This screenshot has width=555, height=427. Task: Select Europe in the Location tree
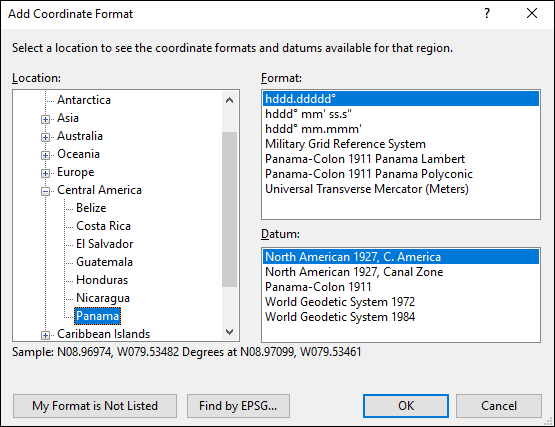[76, 172]
